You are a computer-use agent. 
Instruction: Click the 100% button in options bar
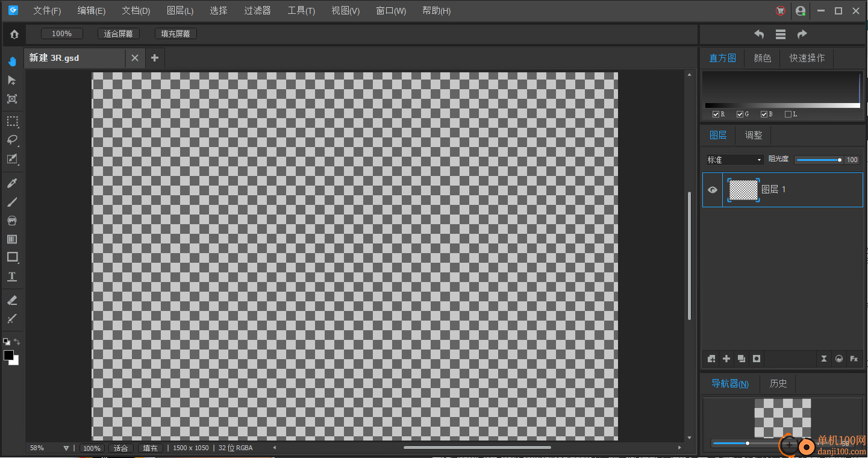click(x=61, y=34)
